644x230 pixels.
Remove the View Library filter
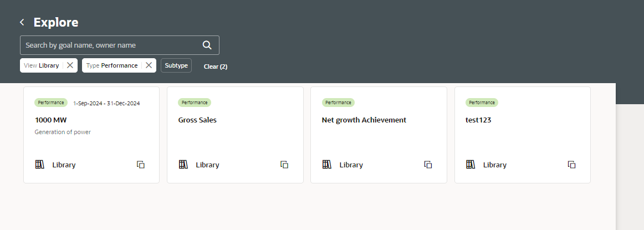click(x=70, y=65)
